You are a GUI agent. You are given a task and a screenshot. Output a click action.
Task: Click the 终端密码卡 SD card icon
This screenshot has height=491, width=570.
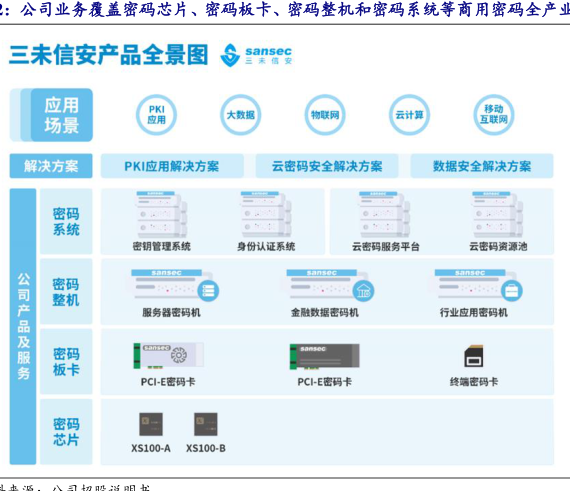(474, 356)
